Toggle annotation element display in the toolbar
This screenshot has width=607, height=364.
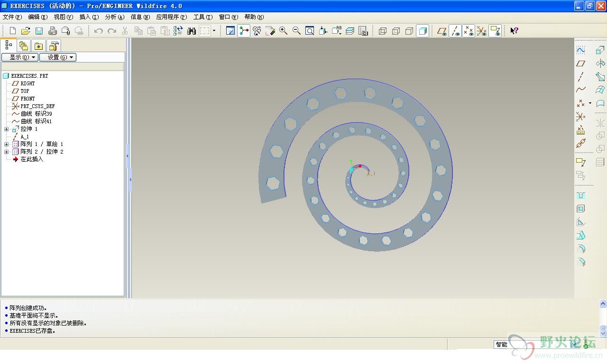[x=495, y=31]
